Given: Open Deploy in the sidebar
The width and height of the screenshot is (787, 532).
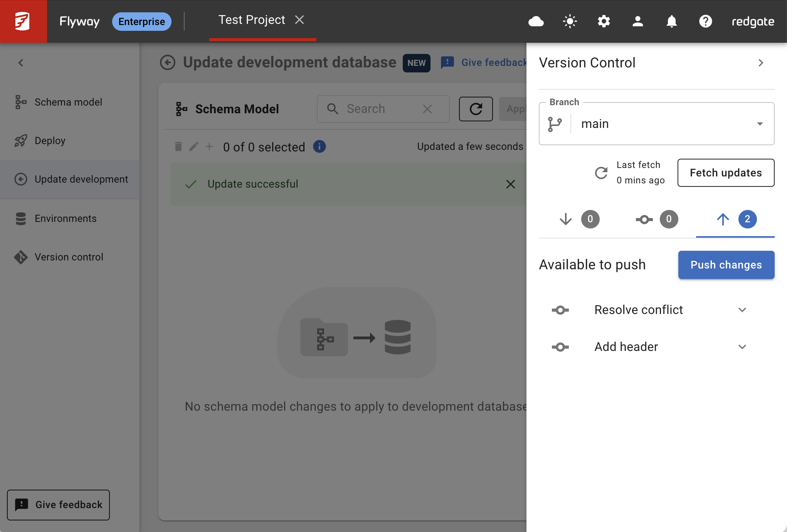Looking at the screenshot, I should (70, 141).
